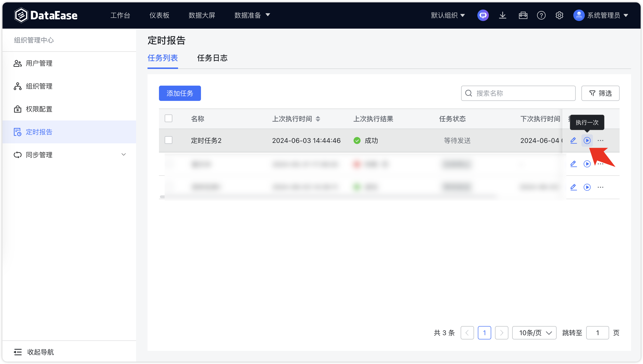Run 定时任务2 once with the play icon
This screenshot has height=364, width=643.
587,140
